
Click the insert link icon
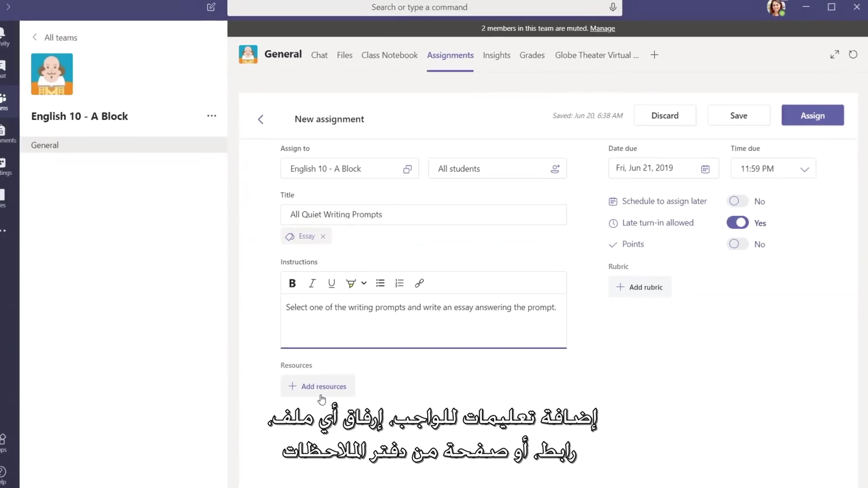click(x=419, y=283)
